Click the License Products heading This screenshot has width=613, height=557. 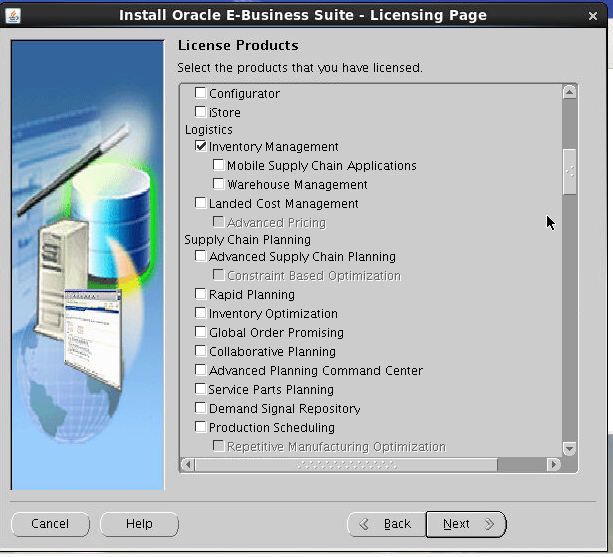238,45
